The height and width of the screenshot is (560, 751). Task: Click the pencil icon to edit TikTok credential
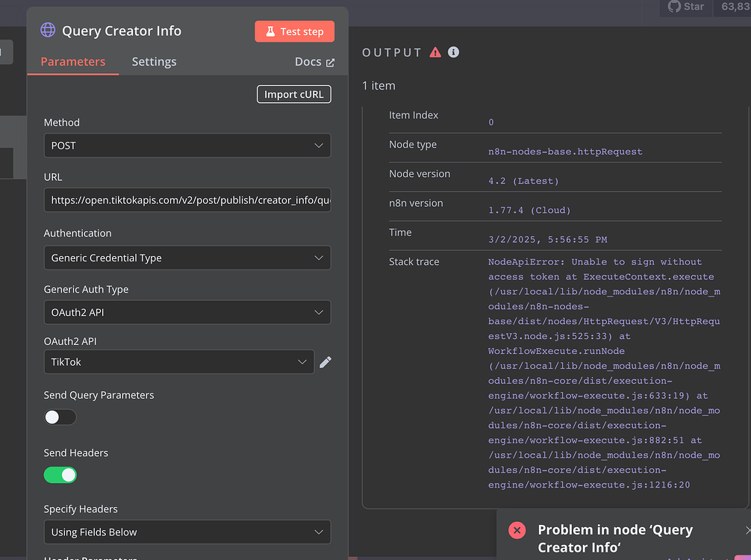click(x=325, y=362)
